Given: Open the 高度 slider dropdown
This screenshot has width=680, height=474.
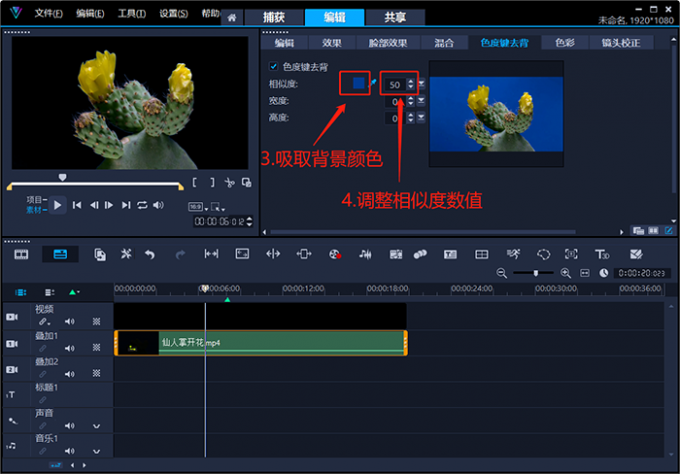Looking at the screenshot, I should point(421,118).
